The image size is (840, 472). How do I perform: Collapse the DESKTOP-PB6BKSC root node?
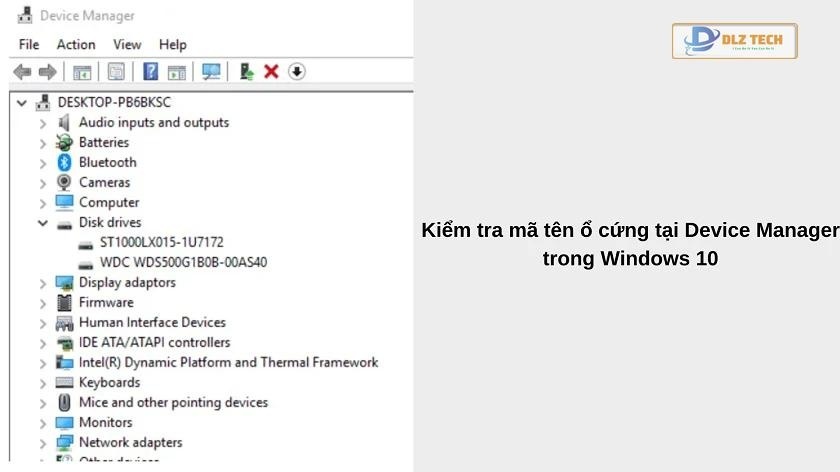point(21,103)
